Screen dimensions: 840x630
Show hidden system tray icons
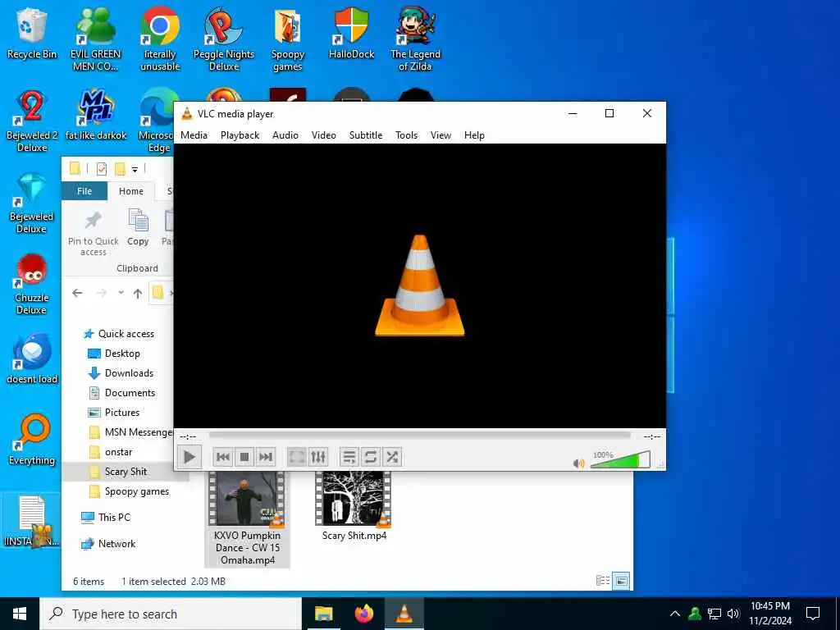coord(675,614)
